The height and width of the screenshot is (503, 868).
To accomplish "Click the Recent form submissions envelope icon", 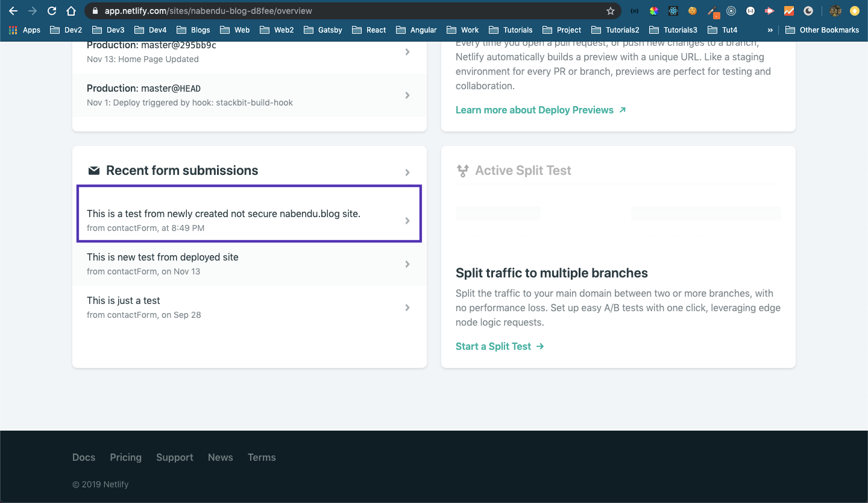I will point(94,171).
